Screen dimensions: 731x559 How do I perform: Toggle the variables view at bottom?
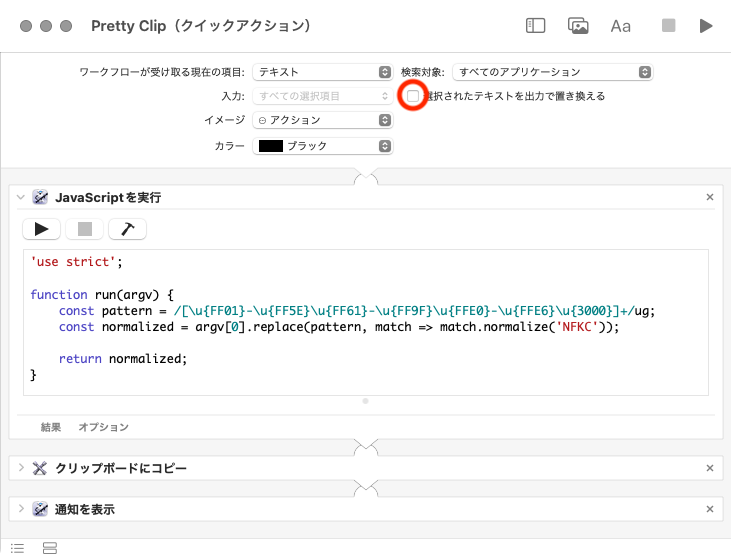coord(49,547)
